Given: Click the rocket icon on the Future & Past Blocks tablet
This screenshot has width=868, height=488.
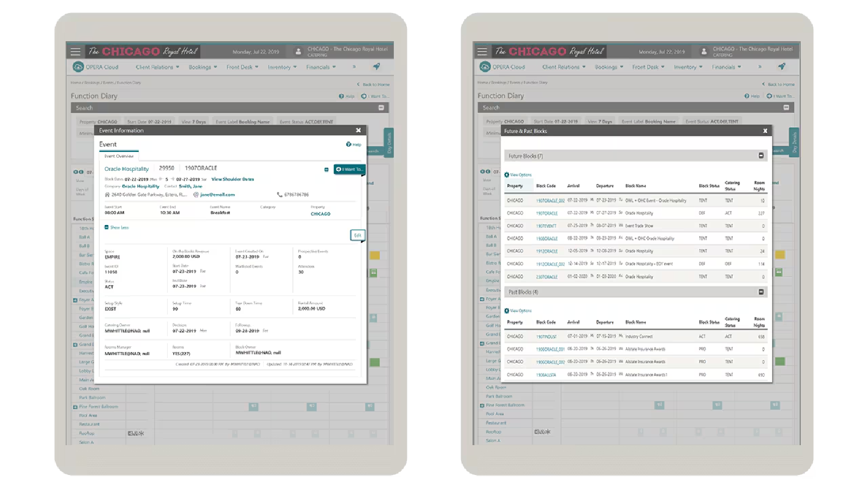Looking at the screenshot, I should click(782, 66).
